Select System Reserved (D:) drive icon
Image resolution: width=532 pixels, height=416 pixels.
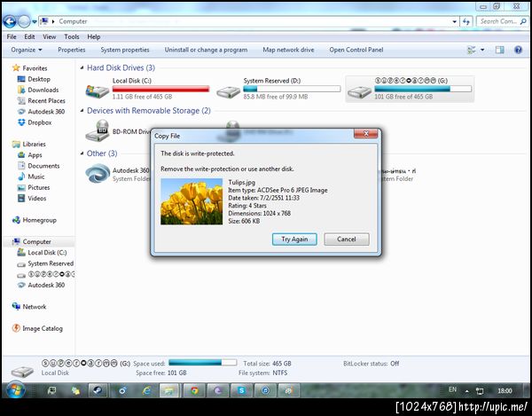(229, 91)
